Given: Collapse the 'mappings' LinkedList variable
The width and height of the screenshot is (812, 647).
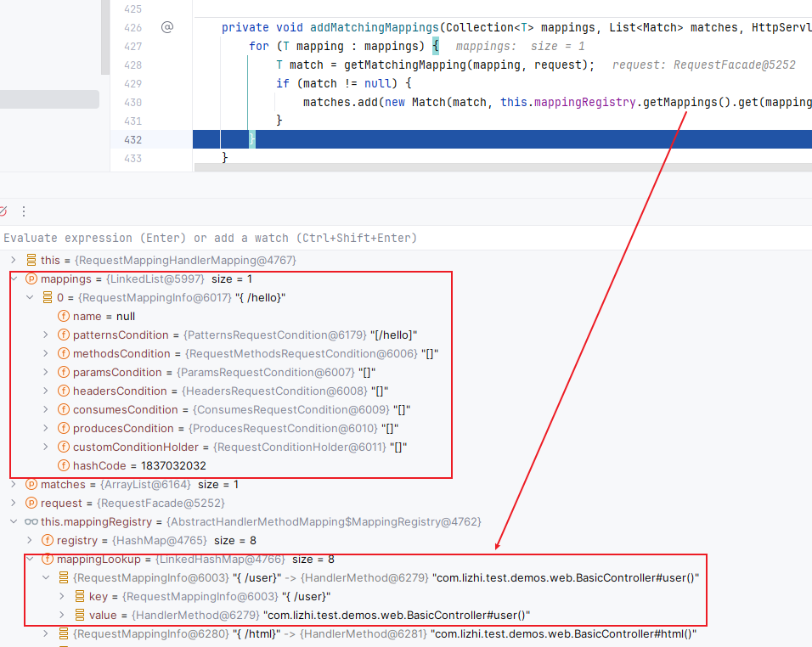Looking at the screenshot, I should pyautogui.click(x=14, y=279).
